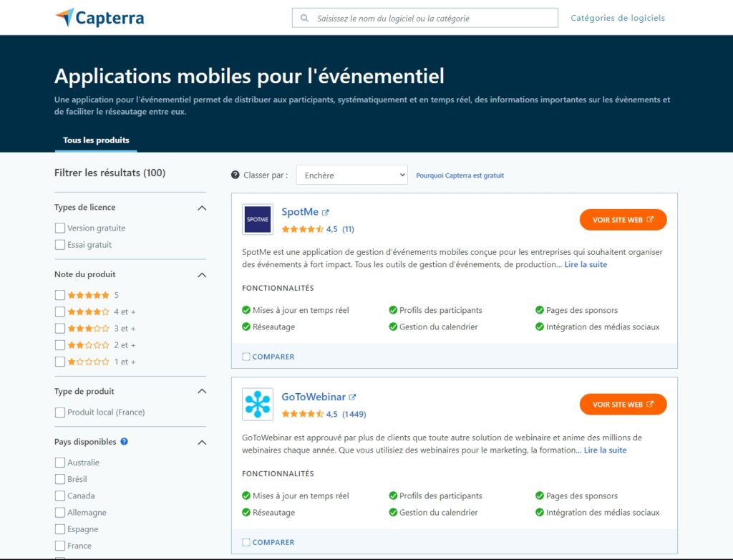Click the one-star rating filter stars
The width and height of the screenshot is (733, 560).
point(88,362)
